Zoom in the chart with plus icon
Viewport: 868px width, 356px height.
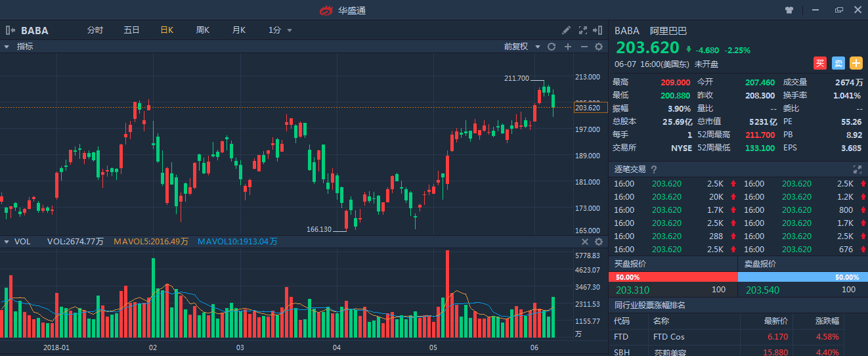tap(568, 47)
